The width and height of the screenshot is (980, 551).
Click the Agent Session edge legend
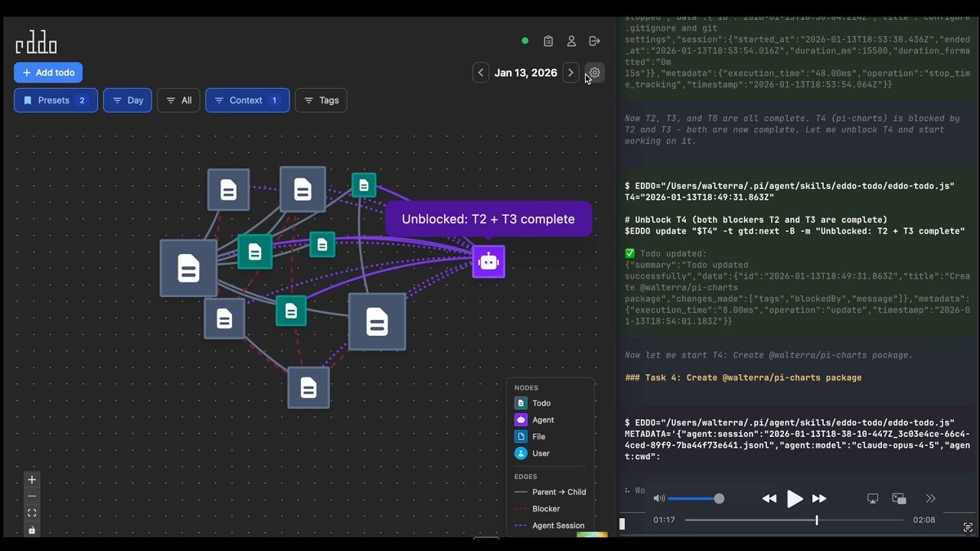(x=550, y=526)
